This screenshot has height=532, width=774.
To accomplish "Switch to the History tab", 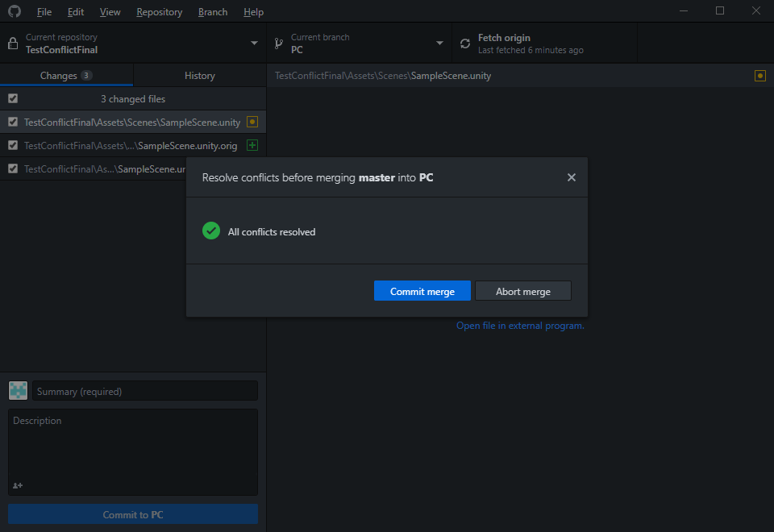I will tap(199, 75).
